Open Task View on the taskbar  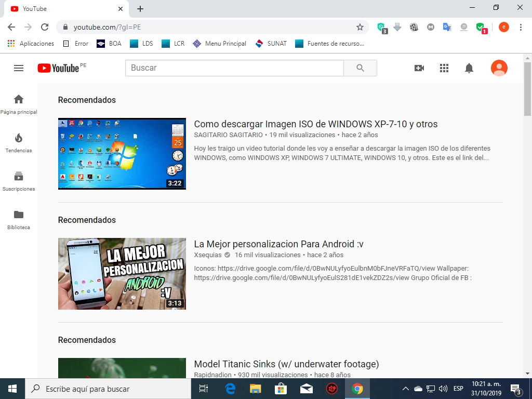[204, 389]
